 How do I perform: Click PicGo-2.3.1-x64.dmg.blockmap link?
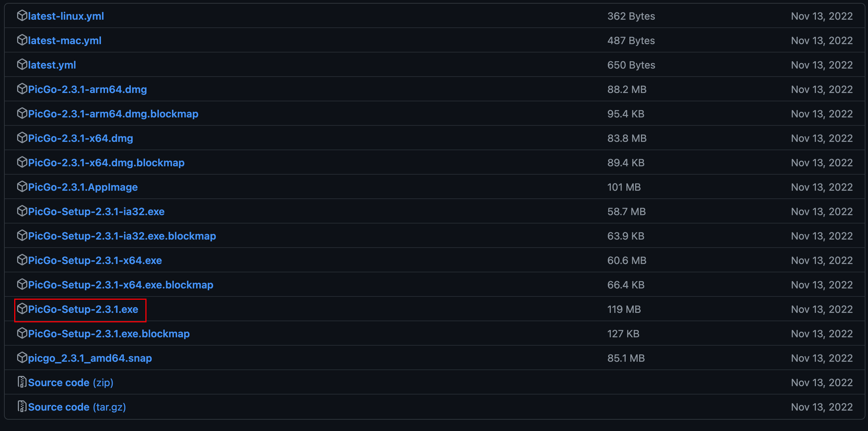pos(106,163)
